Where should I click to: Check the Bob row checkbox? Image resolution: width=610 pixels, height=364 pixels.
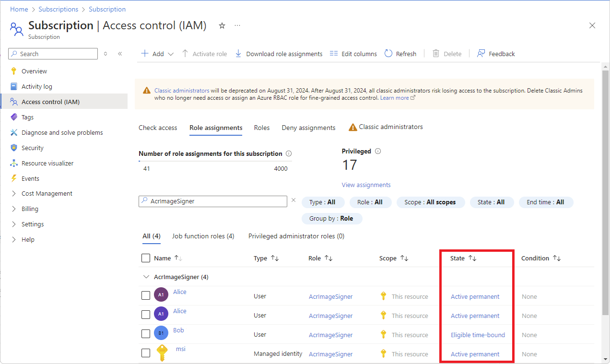point(146,334)
